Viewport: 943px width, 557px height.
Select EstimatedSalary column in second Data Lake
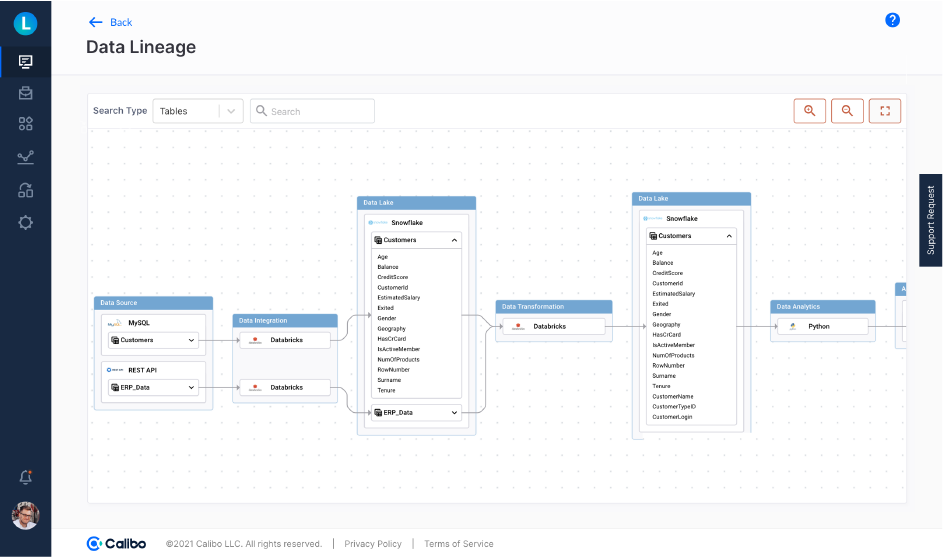tap(674, 294)
